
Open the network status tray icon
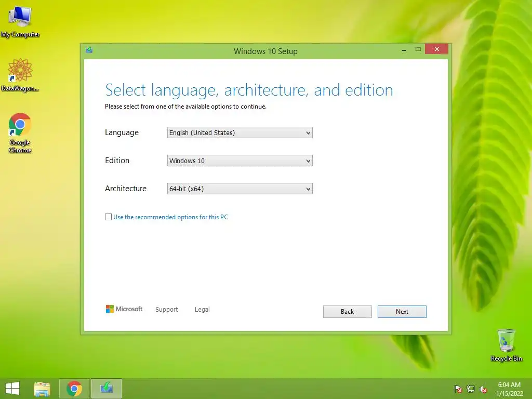click(471, 389)
